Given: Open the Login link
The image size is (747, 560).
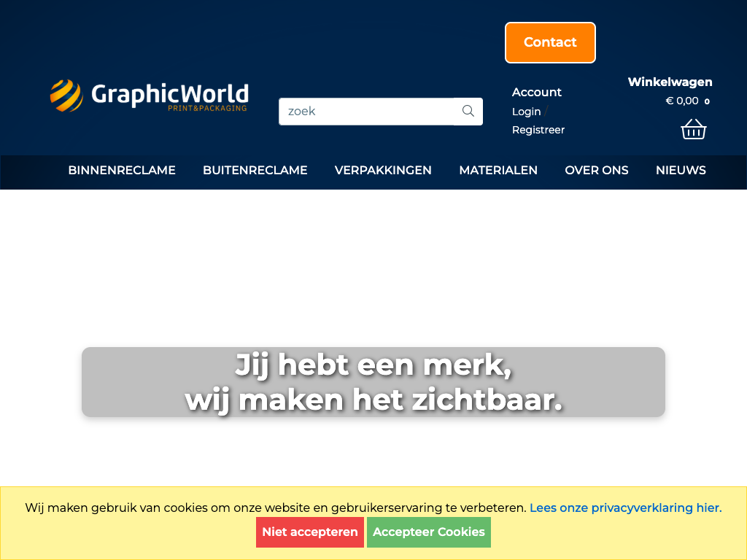Looking at the screenshot, I should point(526,112).
